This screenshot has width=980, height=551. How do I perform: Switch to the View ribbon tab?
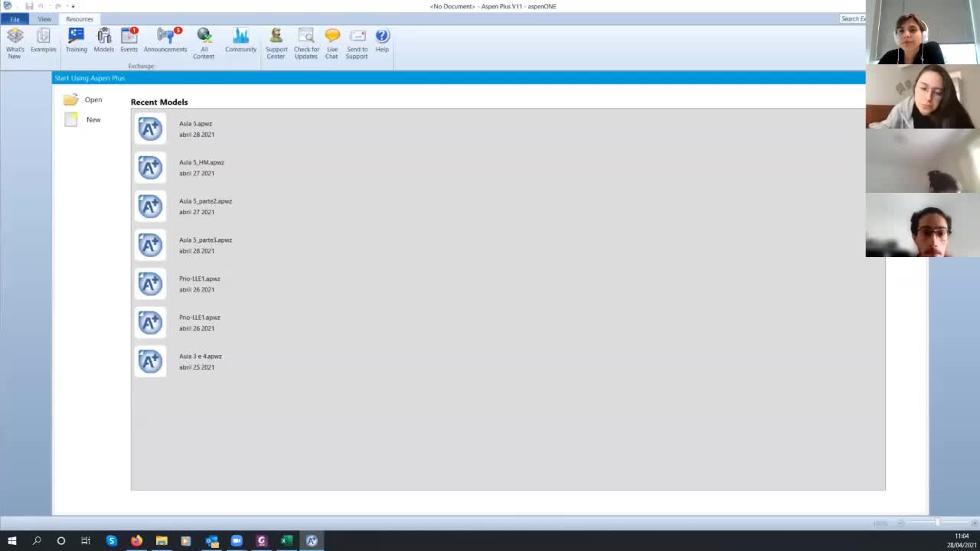point(44,19)
